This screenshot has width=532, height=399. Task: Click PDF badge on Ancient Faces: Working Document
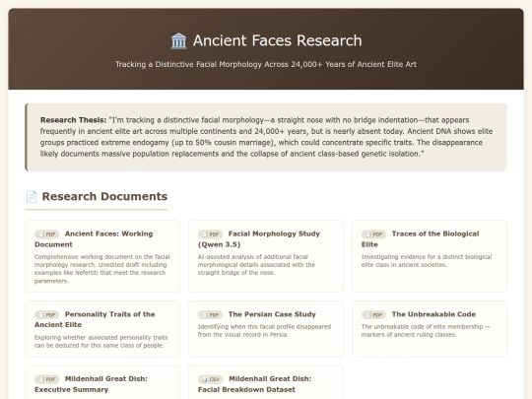47,234
